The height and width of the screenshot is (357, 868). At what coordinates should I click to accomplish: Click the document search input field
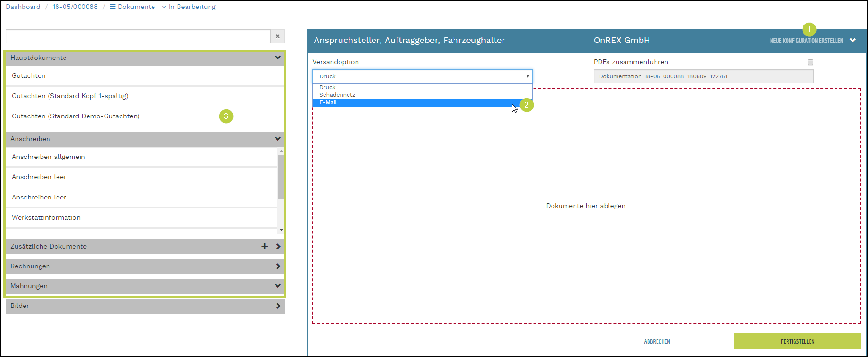[x=138, y=36]
